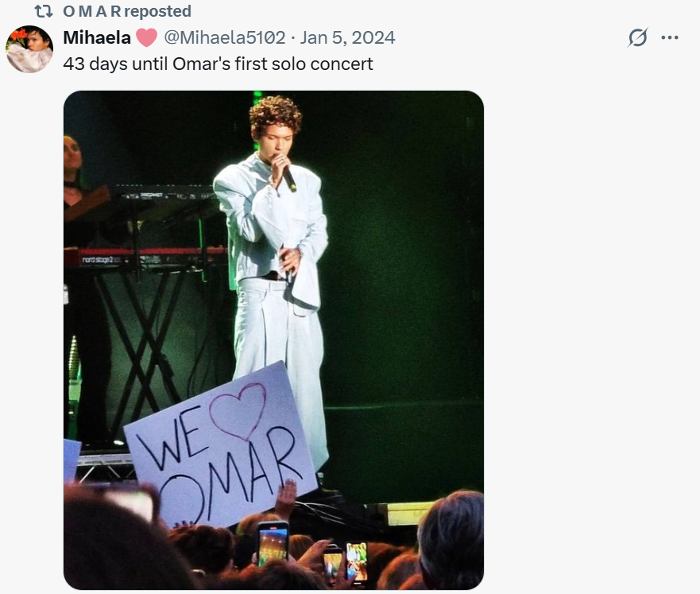Screen dimensions: 700x594
Task: Click the pink heart emoji beside Mihaela
Action: pos(146,37)
